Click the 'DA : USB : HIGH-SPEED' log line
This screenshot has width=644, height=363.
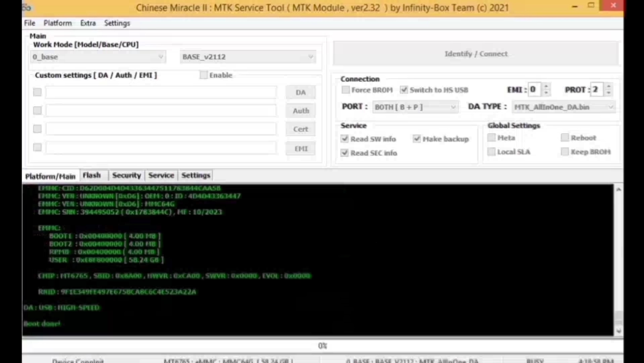click(62, 308)
